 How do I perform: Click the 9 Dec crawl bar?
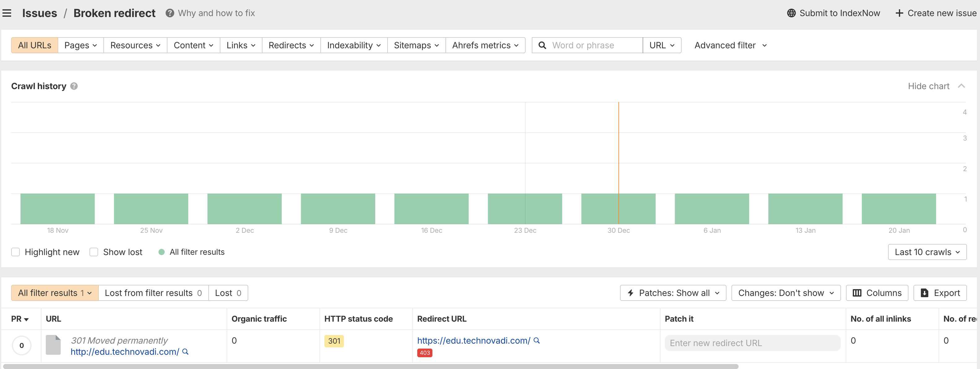[x=338, y=209]
